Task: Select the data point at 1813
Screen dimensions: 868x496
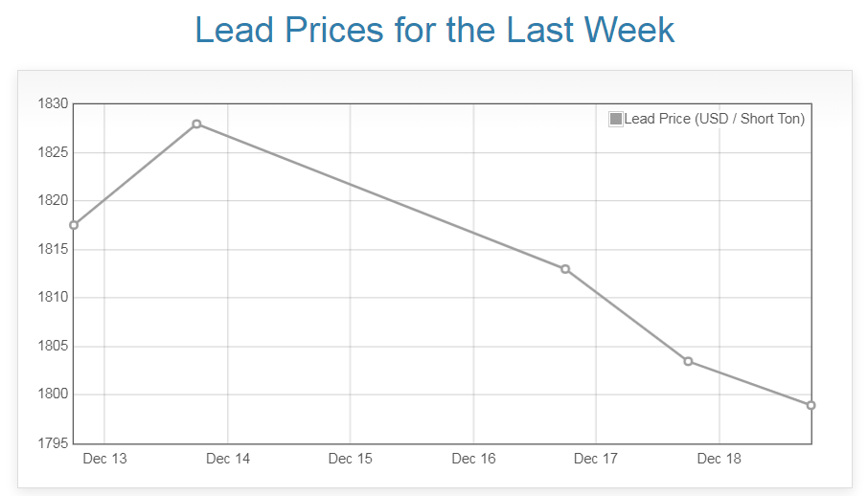Action: [565, 269]
